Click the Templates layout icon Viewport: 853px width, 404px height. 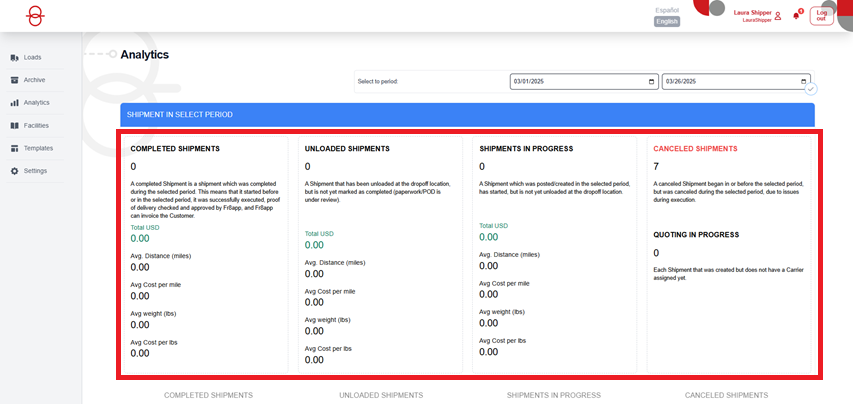(x=15, y=148)
